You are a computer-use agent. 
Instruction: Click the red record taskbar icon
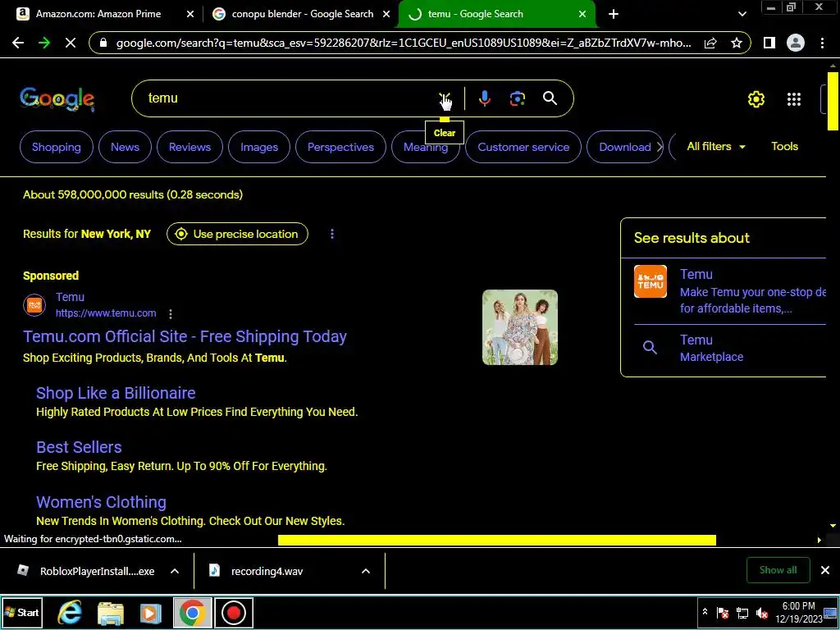(x=234, y=613)
